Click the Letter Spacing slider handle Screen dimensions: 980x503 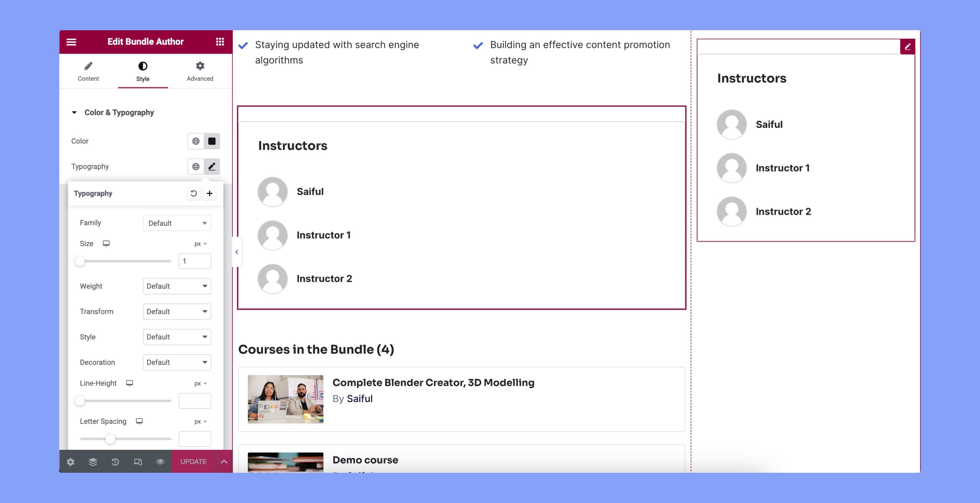(x=110, y=439)
